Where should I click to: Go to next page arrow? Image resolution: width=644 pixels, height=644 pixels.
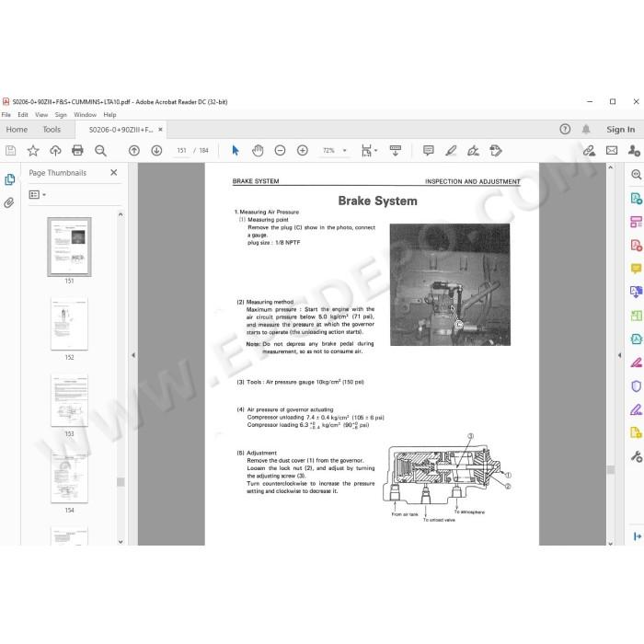(156, 151)
